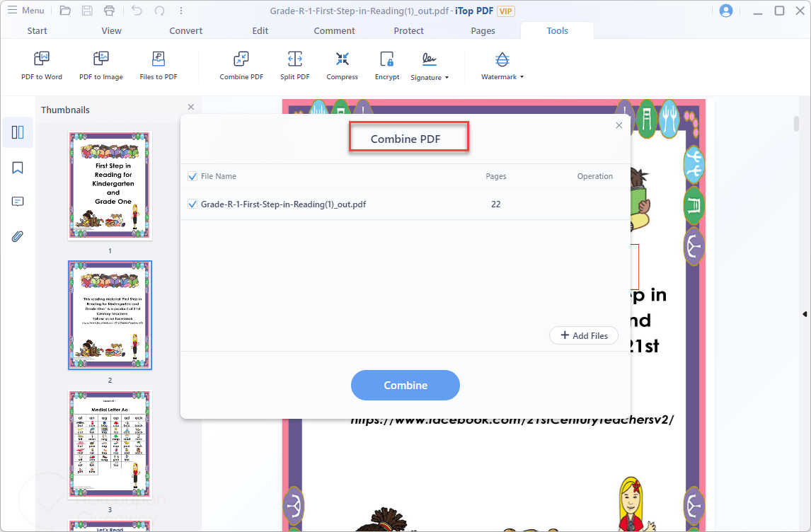
Task: Select the Tools tab
Action: click(557, 31)
